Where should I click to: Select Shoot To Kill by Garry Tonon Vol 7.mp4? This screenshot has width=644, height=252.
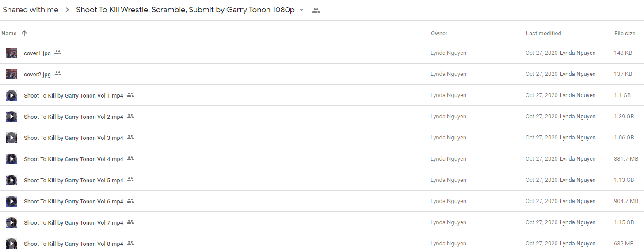coord(73,223)
